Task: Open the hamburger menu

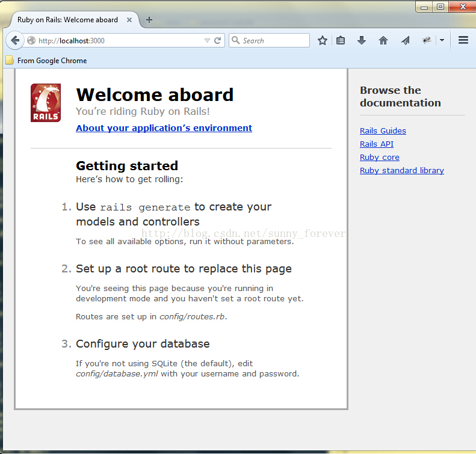Action: click(463, 40)
